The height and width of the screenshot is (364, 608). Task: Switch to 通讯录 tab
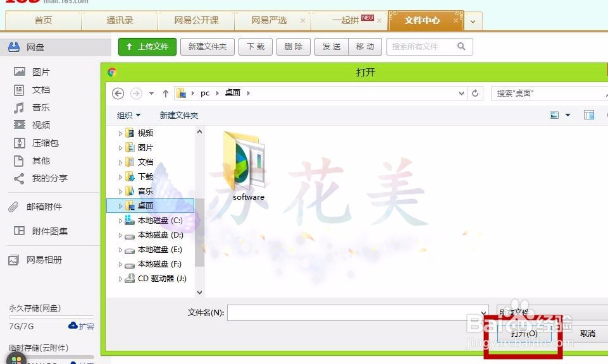(x=120, y=20)
